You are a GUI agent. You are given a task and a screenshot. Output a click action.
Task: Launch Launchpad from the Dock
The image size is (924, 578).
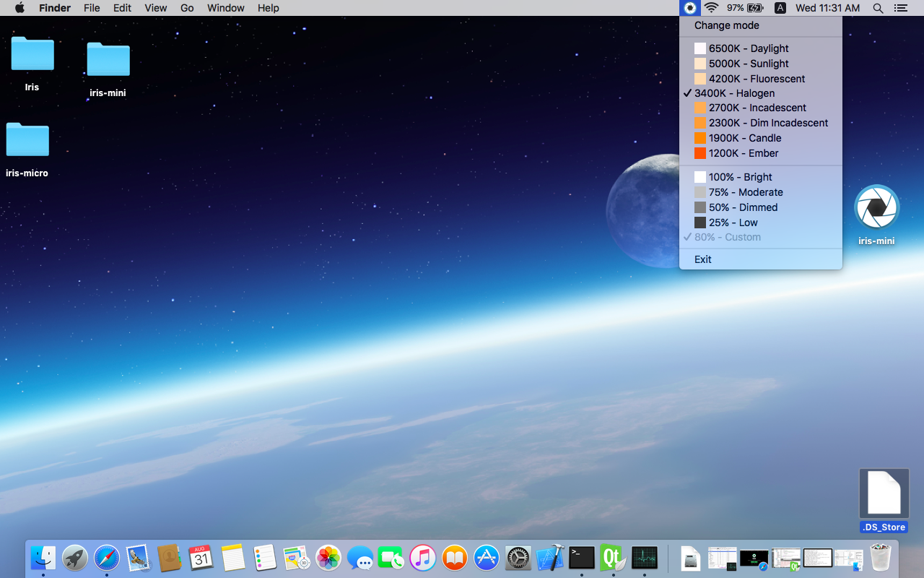75,557
